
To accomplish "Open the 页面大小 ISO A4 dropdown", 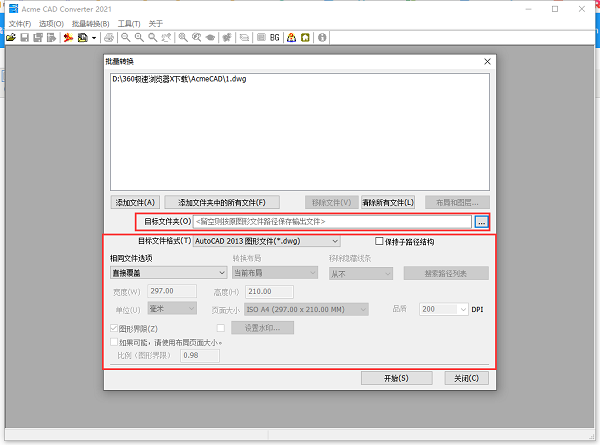I will tap(307, 309).
